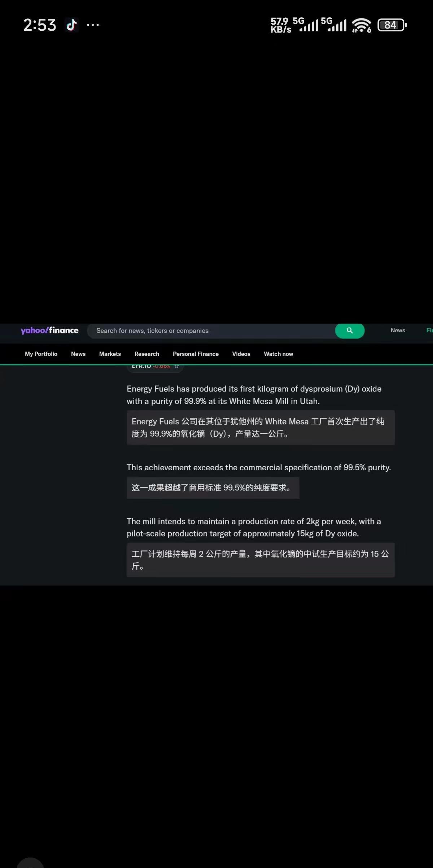The image size is (433, 868).
Task: Tap the Wi-Fi icon in status bar
Action: coord(362,25)
